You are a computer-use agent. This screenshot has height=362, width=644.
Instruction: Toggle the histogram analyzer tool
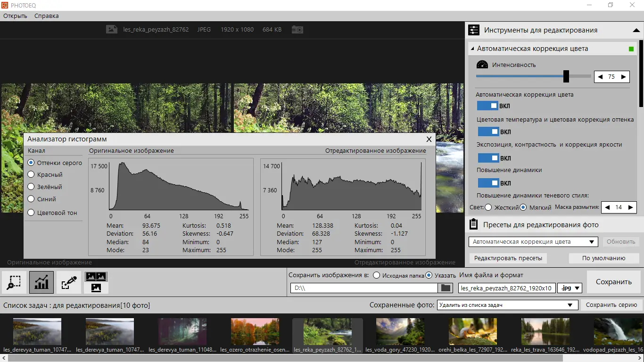coord(41,282)
